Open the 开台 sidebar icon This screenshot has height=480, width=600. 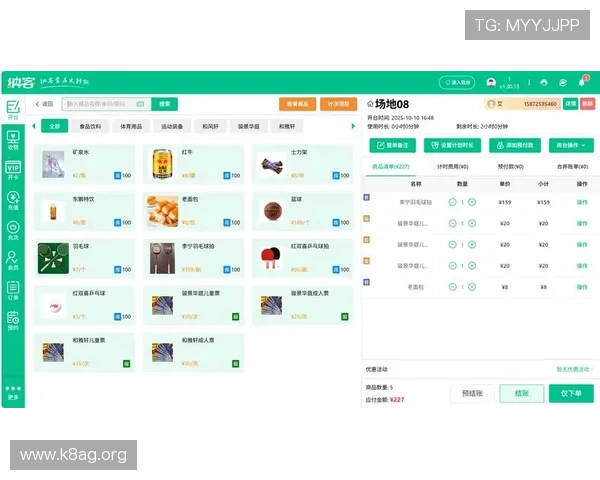tap(13, 110)
